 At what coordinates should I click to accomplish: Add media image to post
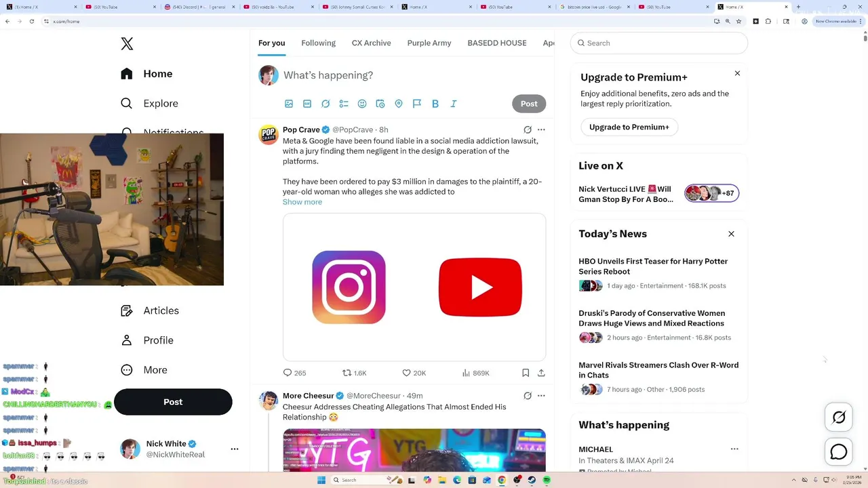click(x=289, y=104)
